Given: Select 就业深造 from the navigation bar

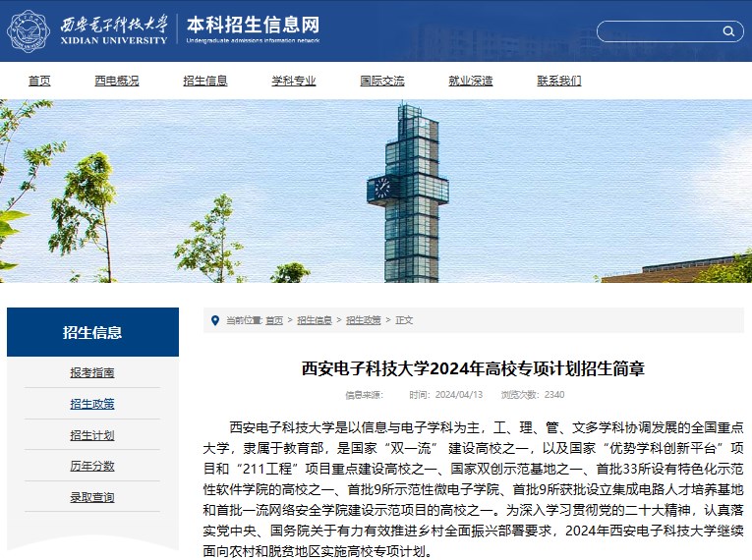Looking at the screenshot, I should click(471, 81).
